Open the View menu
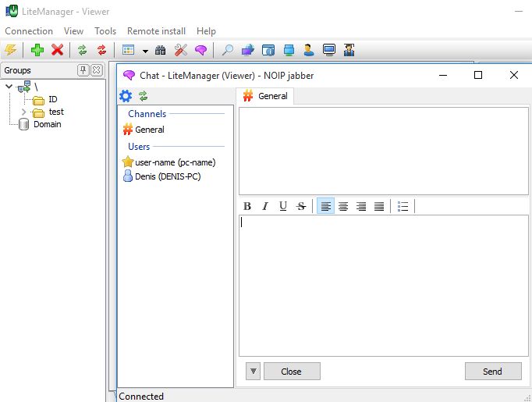The width and height of the screenshot is (532, 402). click(73, 31)
